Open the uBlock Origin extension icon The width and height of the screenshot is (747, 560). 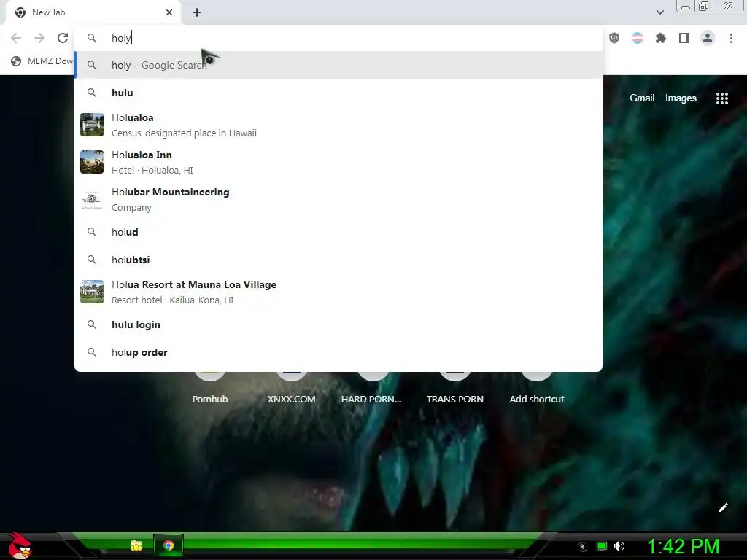614,38
